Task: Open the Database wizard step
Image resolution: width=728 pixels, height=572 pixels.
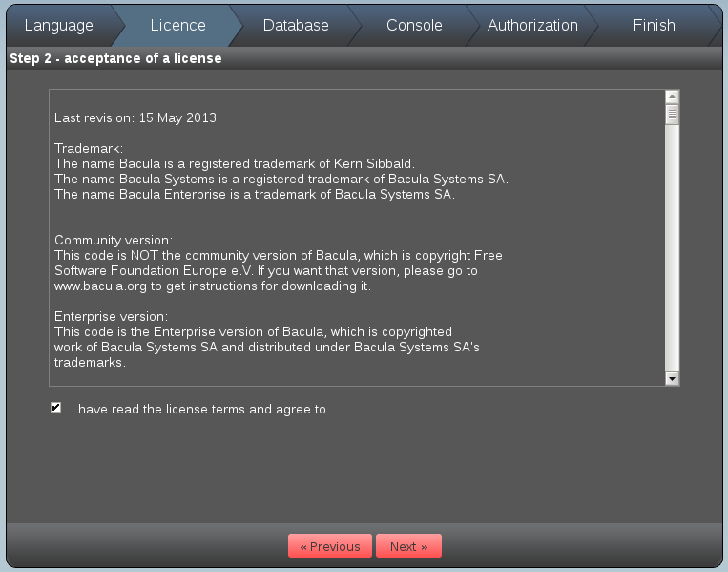Action: point(296,25)
